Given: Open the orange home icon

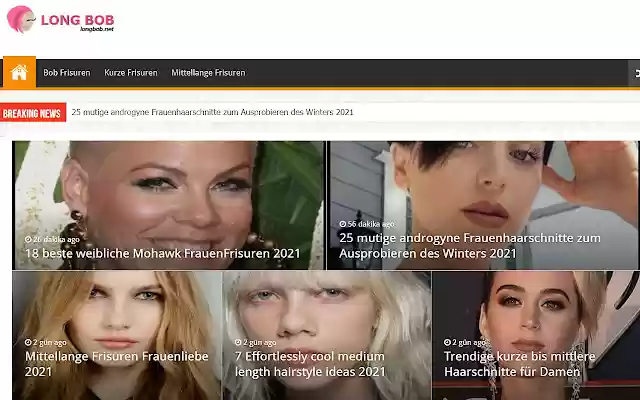Looking at the screenshot, I should [19, 72].
